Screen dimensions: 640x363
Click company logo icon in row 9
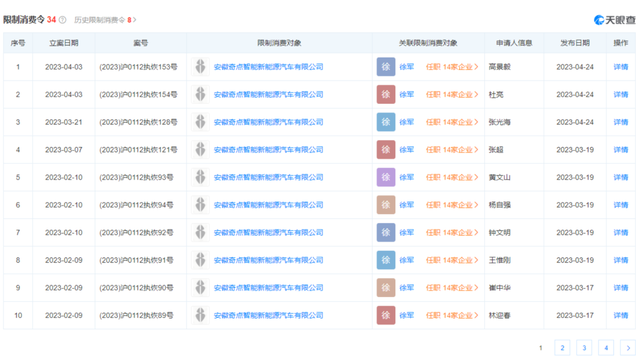[200, 287]
